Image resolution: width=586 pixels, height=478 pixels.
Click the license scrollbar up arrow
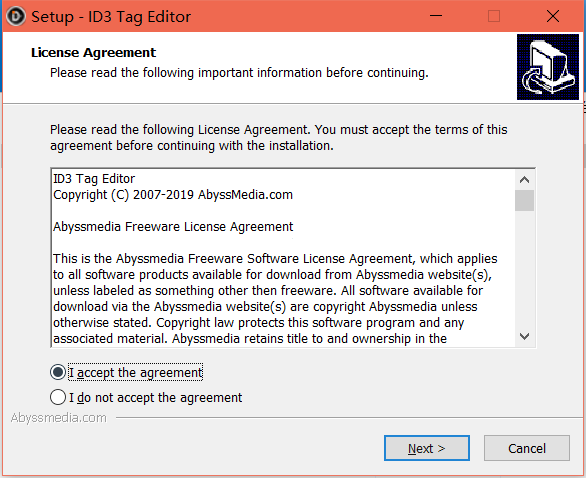(x=524, y=180)
